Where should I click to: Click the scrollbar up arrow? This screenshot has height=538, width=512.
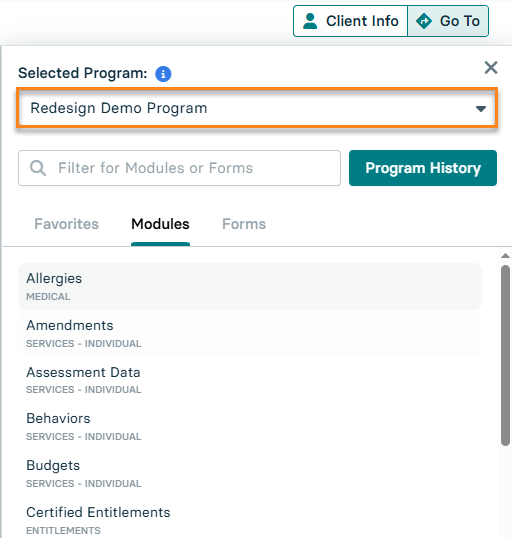505,256
